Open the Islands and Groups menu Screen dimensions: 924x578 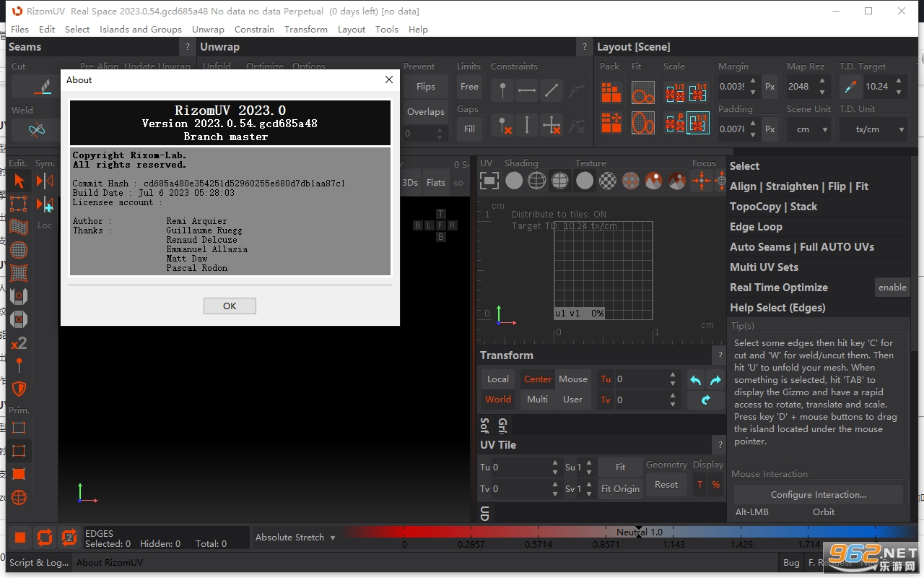(141, 30)
